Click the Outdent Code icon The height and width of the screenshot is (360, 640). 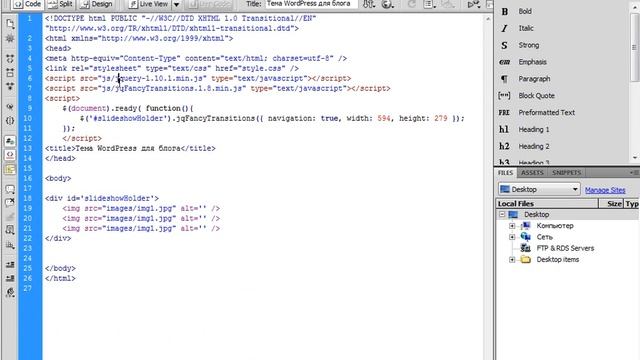click(10, 278)
